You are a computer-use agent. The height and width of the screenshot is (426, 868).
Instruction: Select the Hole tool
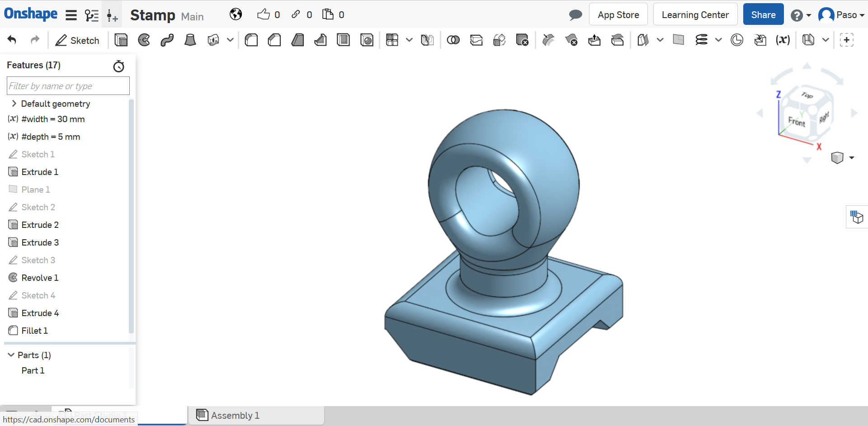coord(367,40)
